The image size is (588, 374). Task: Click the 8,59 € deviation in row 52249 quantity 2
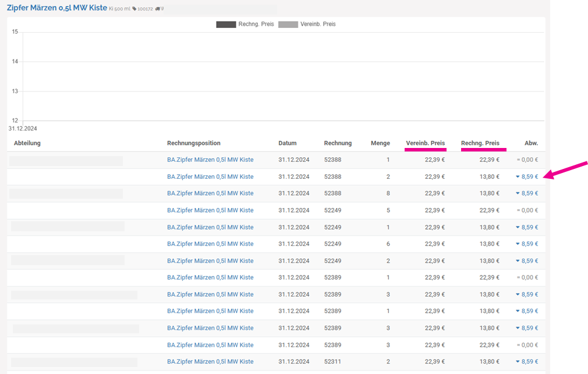coord(527,261)
